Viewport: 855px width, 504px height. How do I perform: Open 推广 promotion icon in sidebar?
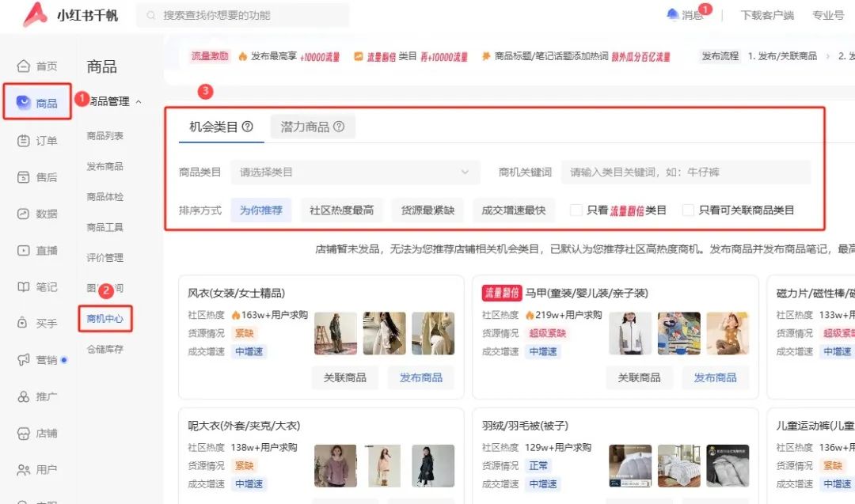click(x=24, y=396)
